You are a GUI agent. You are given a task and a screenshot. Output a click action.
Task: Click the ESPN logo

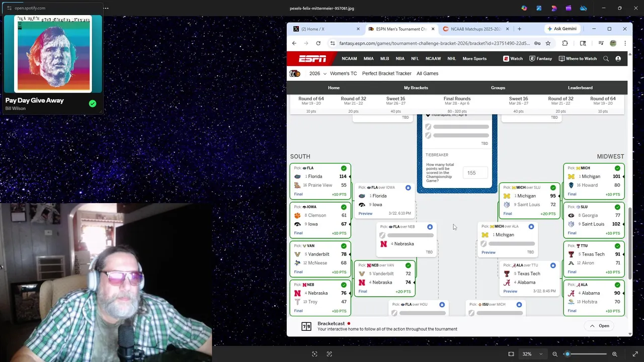click(x=312, y=59)
